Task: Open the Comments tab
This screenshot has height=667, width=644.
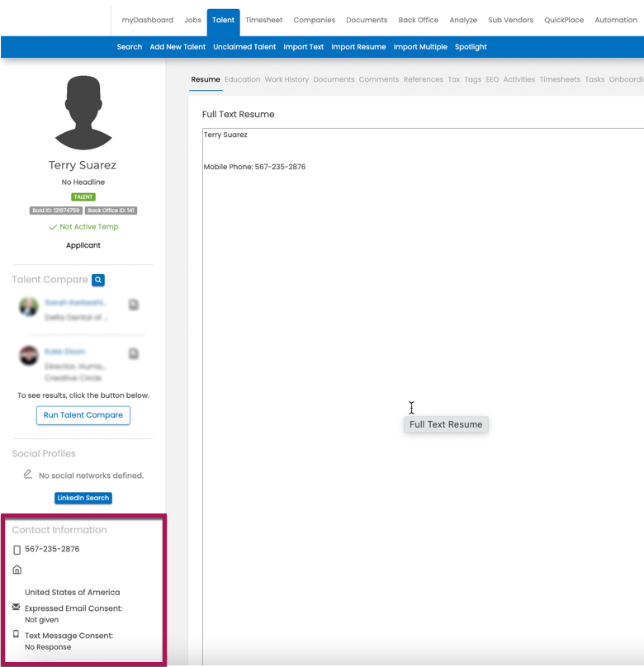Action: [379, 79]
